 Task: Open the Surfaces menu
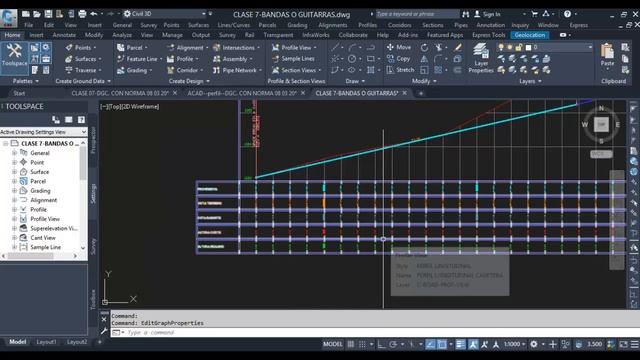tap(198, 25)
